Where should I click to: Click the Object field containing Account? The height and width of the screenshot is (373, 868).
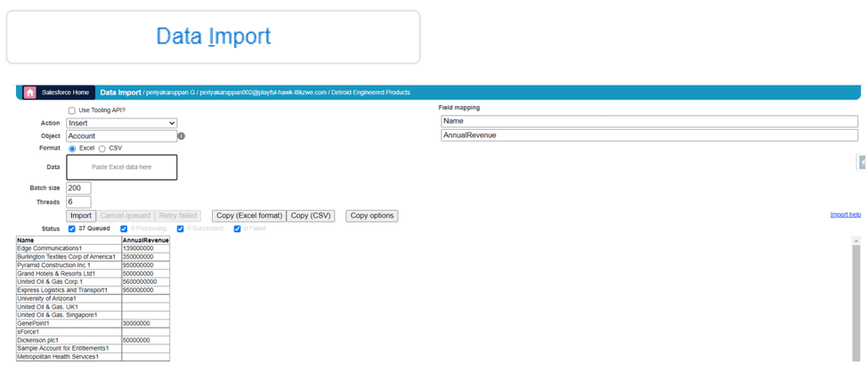coord(122,136)
